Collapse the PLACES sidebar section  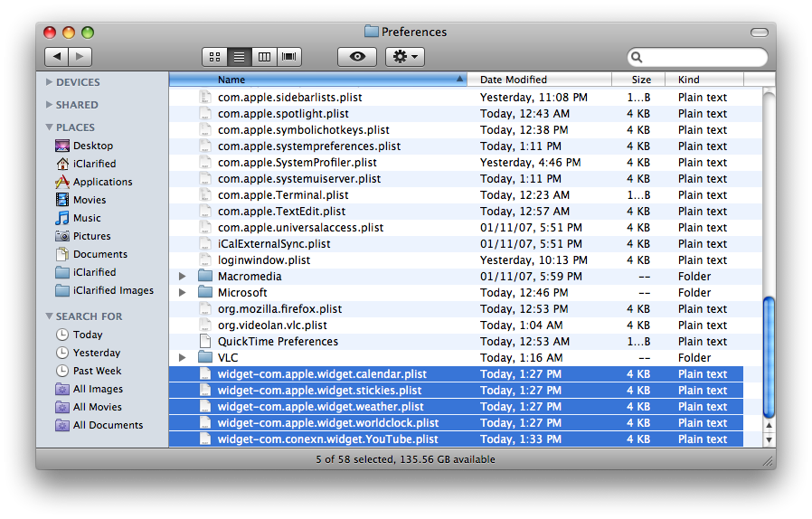click(x=49, y=127)
